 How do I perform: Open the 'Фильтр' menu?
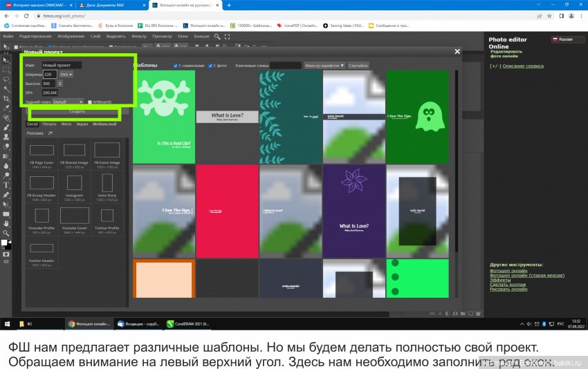point(139,35)
